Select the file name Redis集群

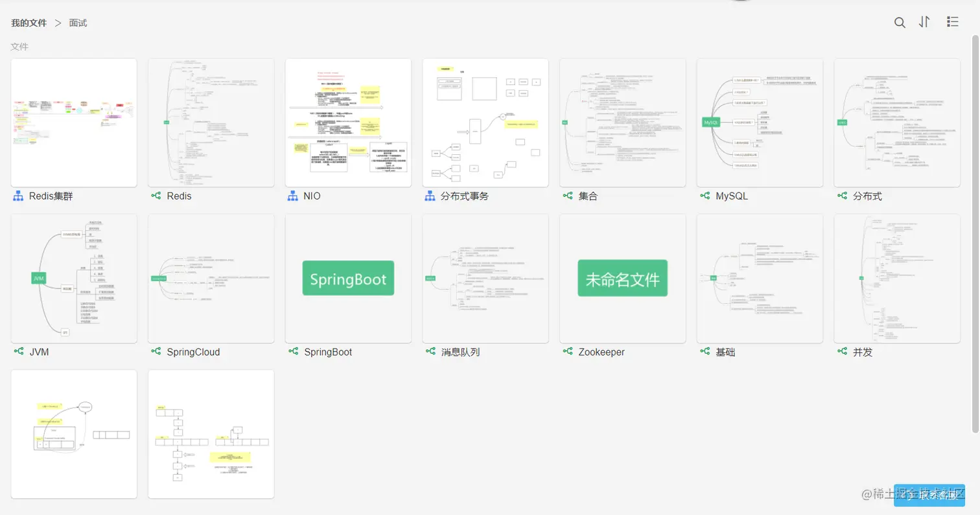click(51, 196)
